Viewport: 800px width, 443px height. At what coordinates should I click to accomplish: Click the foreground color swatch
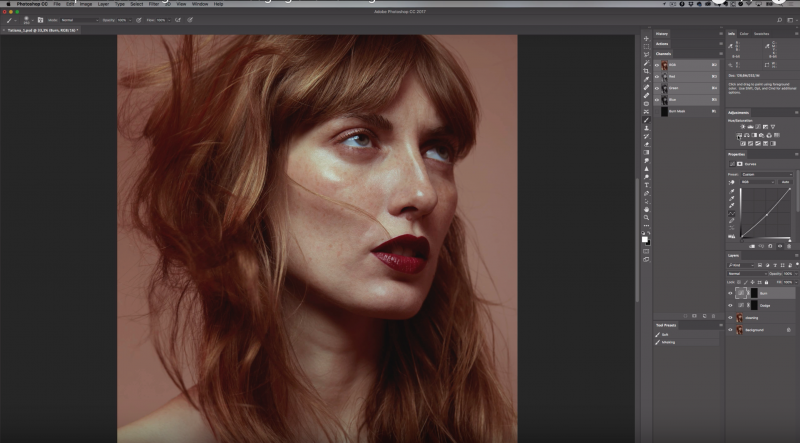click(645, 239)
